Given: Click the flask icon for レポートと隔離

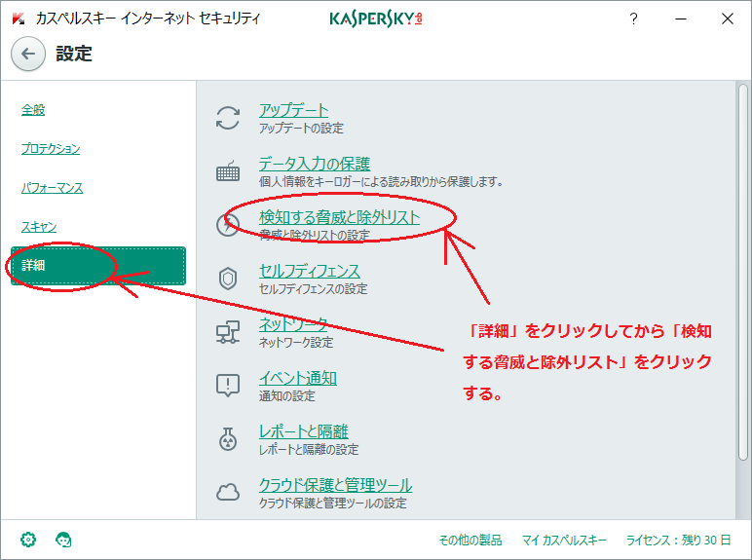Looking at the screenshot, I should pos(228,439).
